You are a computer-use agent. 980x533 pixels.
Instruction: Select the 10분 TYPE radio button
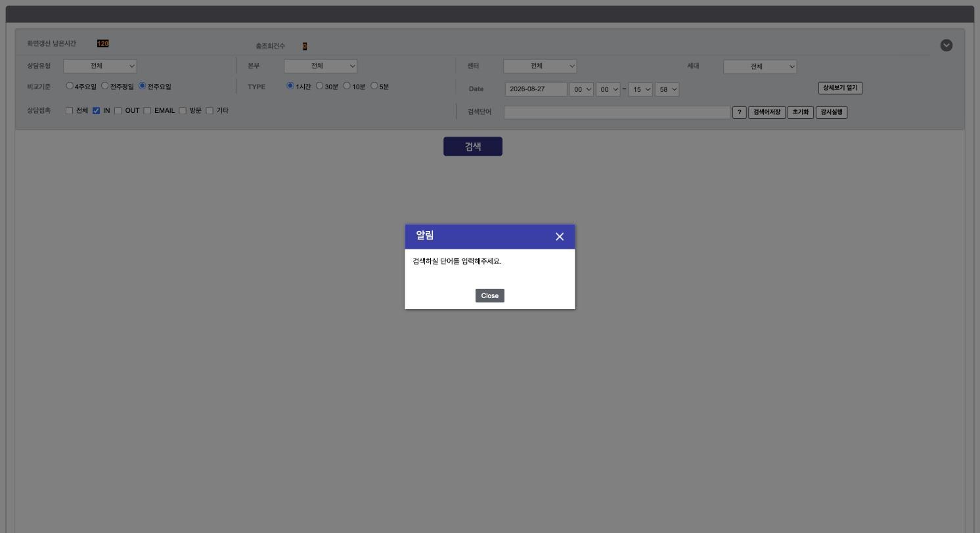[x=347, y=86]
